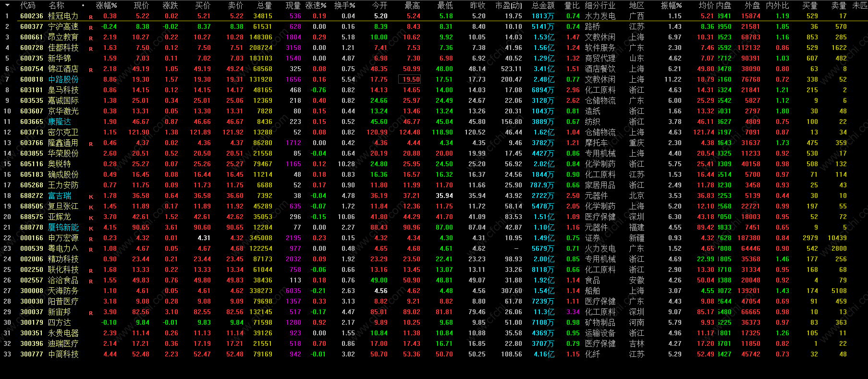Image resolution: width=868 pixels, height=379 pixels.
Task: Click stock code 688778
Action: pyautogui.click(x=32, y=227)
